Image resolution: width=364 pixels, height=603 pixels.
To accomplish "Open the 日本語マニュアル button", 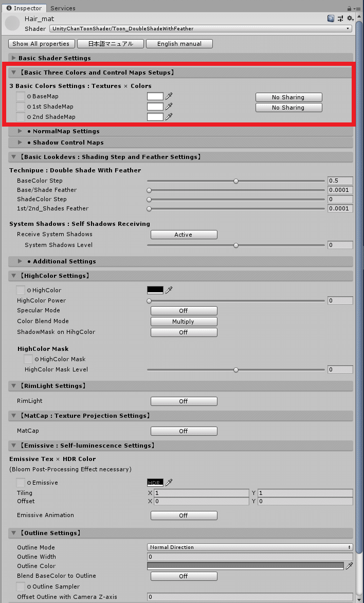I will pos(111,44).
